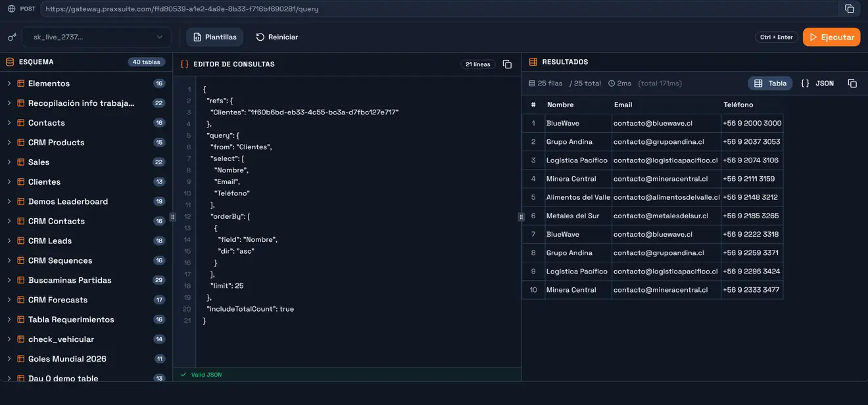This screenshot has width=868, height=405.
Task: Expand the Clientes table columns
Action: point(9,182)
